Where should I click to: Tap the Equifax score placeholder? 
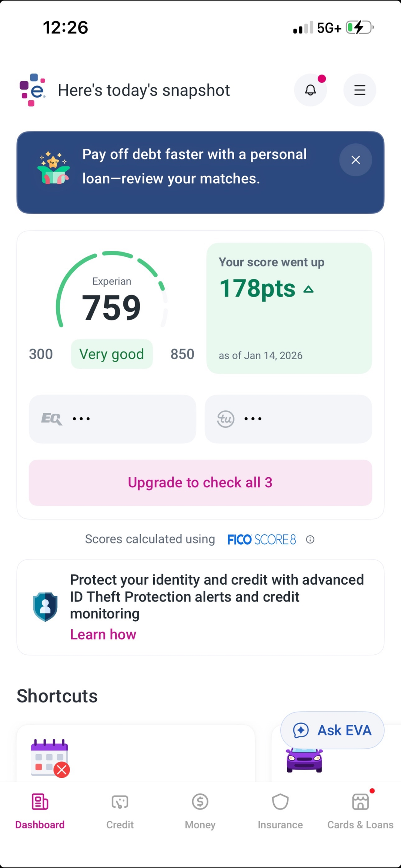pyautogui.click(x=112, y=419)
